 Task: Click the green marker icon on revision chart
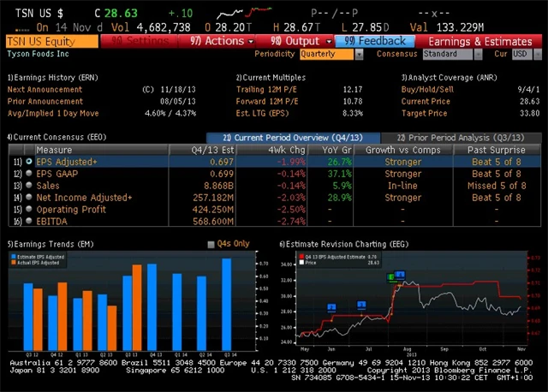[x=390, y=277]
